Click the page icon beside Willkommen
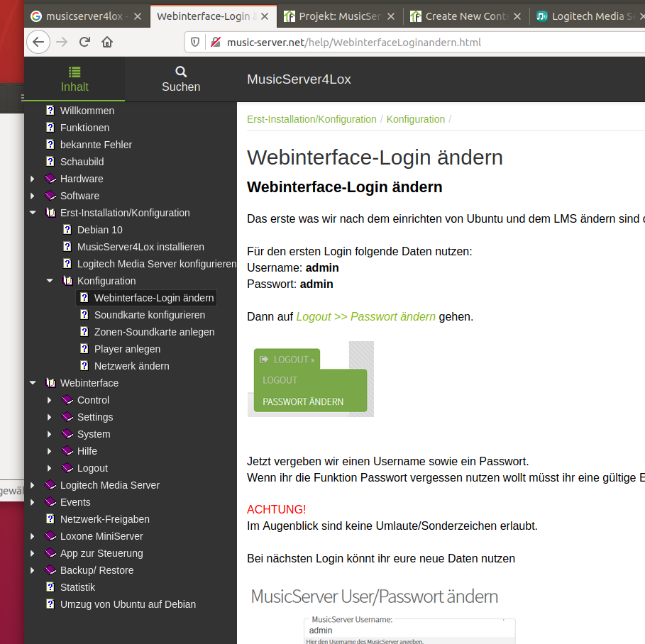 pyautogui.click(x=50, y=111)
